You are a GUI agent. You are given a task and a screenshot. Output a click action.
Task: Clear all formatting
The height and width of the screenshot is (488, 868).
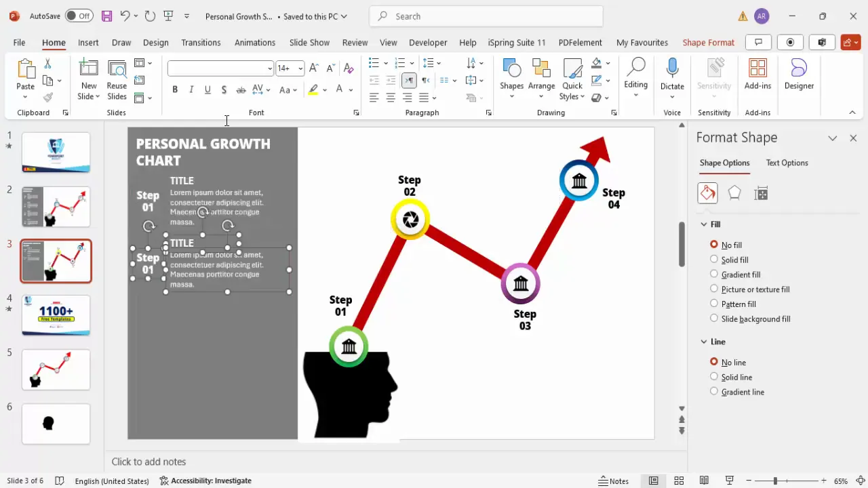pos(349,68)
